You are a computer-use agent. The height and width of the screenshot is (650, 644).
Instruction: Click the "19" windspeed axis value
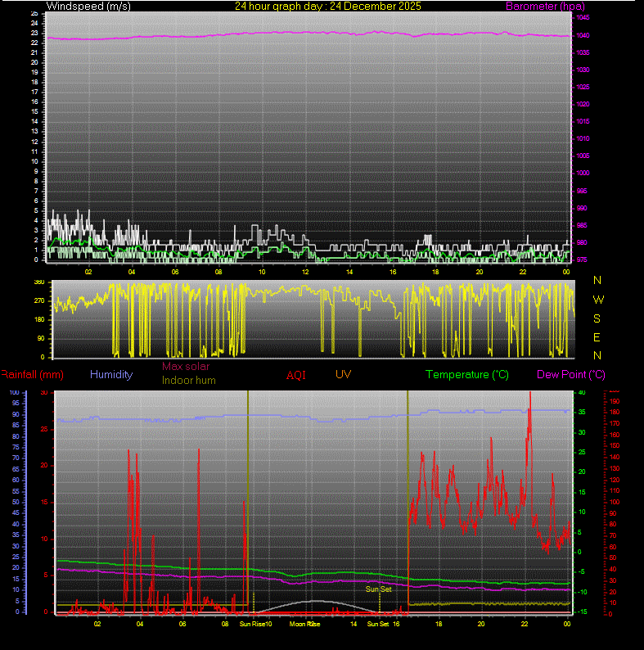coord(34,73)
